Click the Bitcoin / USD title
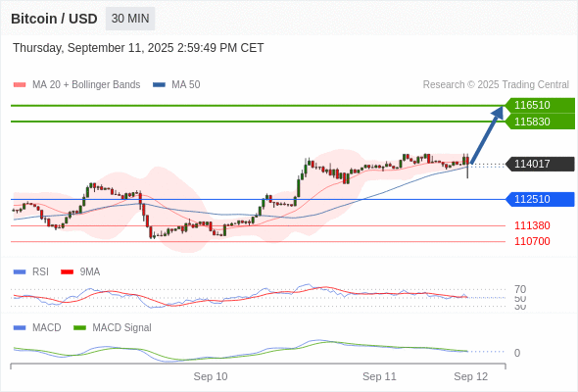Image resolution: width=578 pixels, height=392 pixels. pyautogui.click(x=54, y=19)
